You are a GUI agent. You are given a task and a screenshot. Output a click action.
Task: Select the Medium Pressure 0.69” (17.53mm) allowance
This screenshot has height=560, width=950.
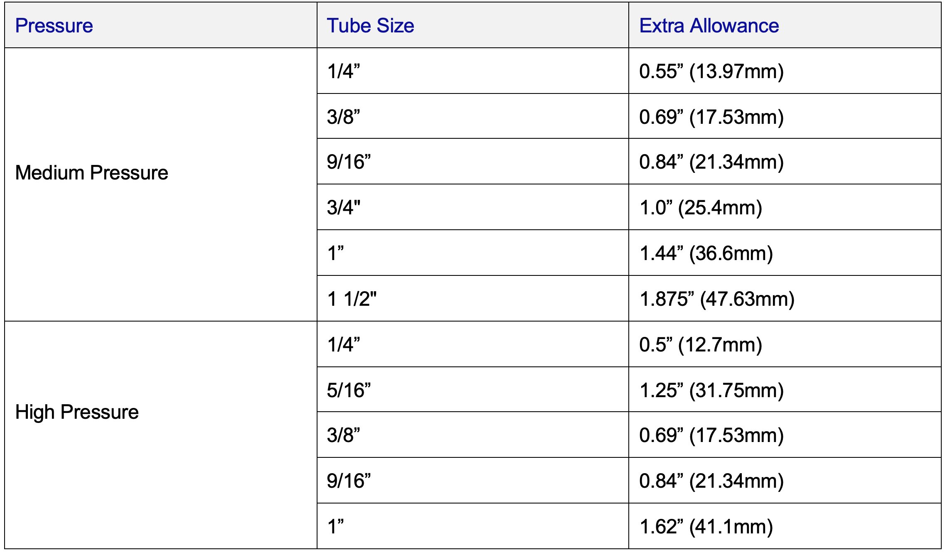pyautogui.click(x=711, y=117)
